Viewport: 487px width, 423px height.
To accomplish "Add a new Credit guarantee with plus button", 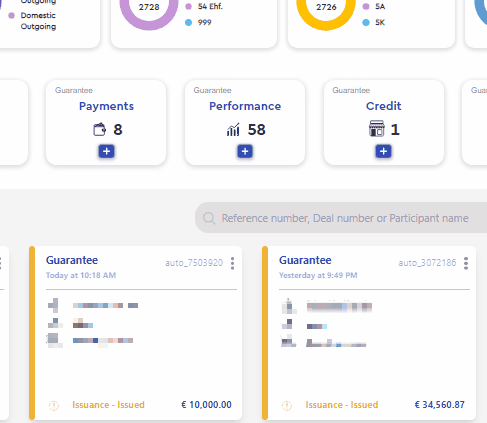I will 383,151.
